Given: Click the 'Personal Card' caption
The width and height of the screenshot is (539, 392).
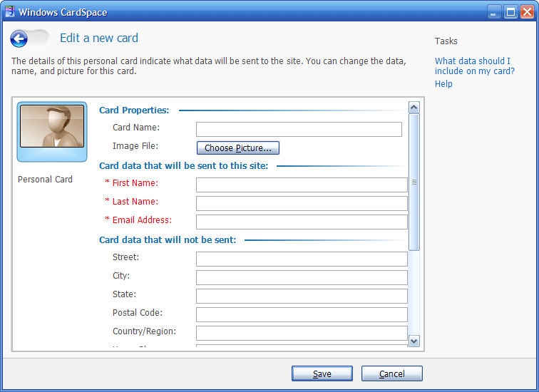Looking at the screenshot, I should [45, 180].
